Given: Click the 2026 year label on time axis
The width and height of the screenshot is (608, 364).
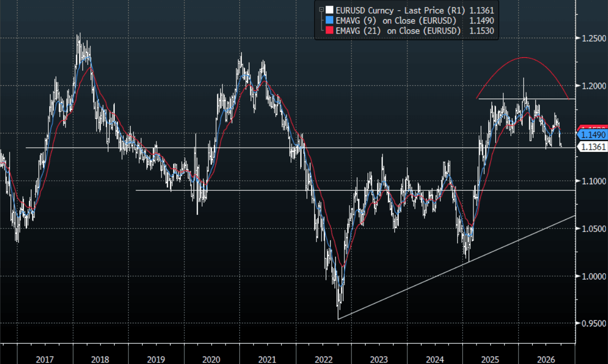Looking at the screenshot, I should (546, 359).
